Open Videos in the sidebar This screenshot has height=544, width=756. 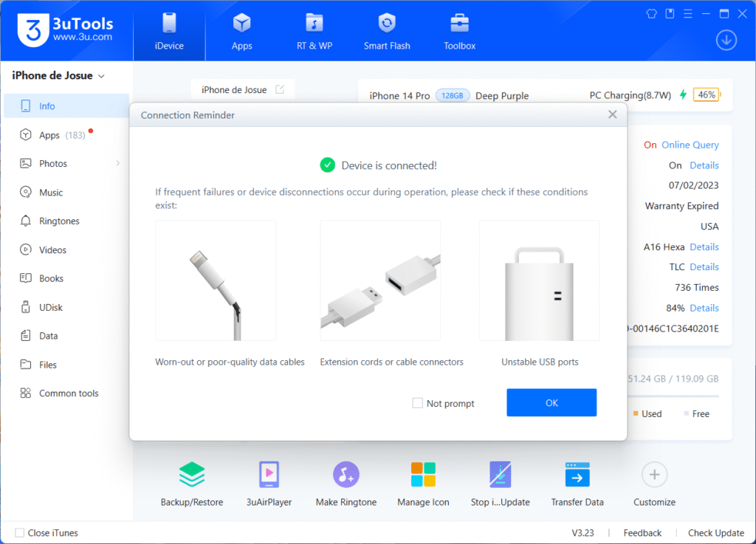pos(66,249)
